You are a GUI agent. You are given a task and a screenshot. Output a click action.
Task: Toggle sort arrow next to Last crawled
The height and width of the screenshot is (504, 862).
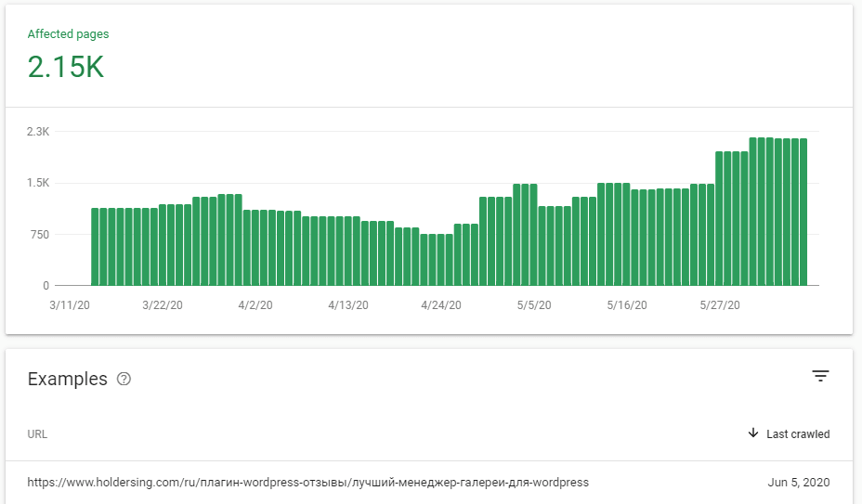pos(753,433)
